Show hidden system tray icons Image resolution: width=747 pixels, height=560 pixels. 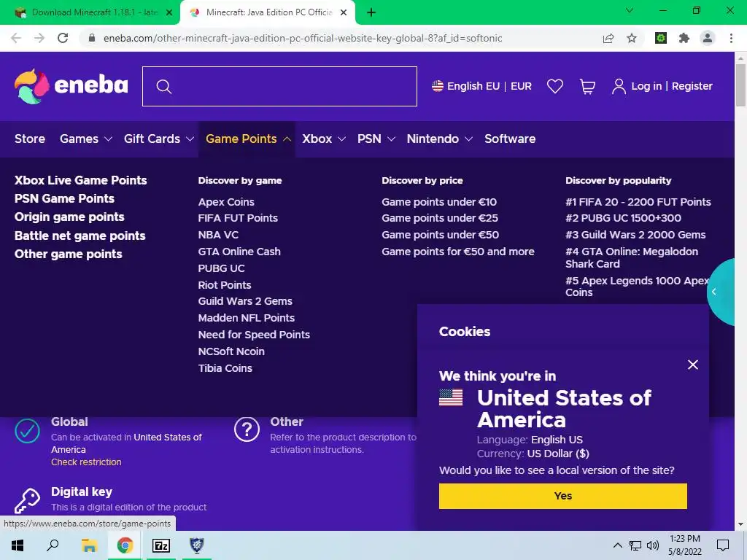pos(617,545)
